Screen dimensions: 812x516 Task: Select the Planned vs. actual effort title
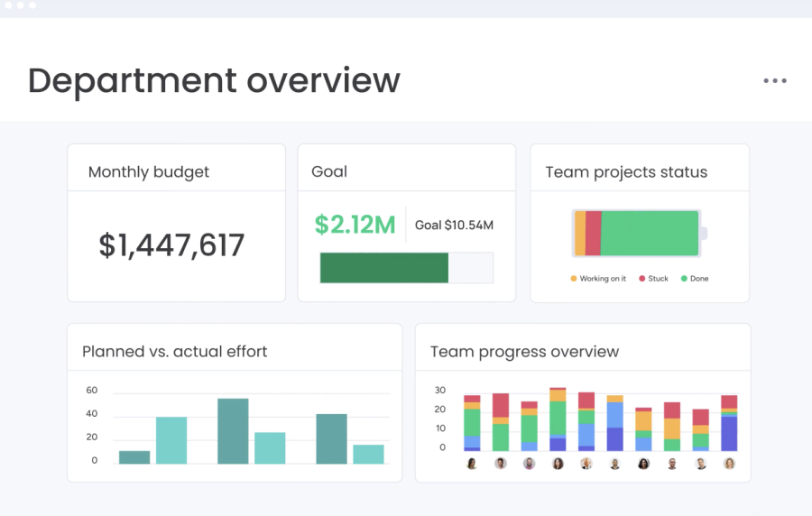(x=174, y=352)
